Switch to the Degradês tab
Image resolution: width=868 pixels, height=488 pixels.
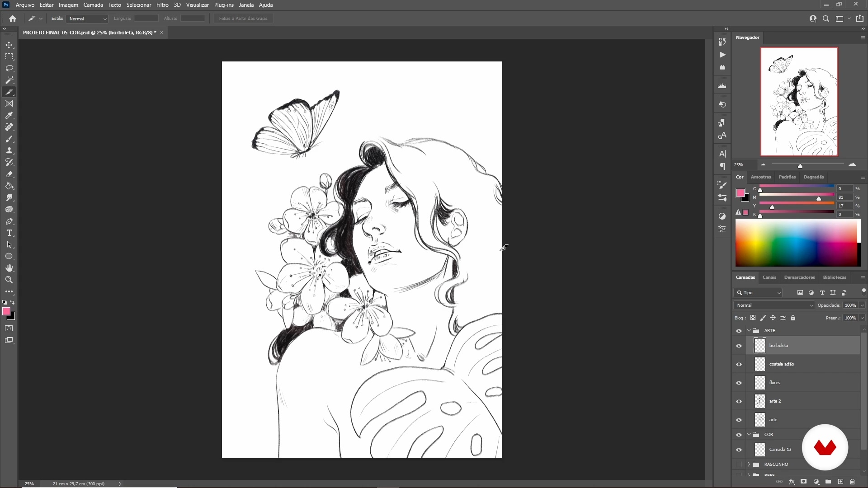click(814, 177)
